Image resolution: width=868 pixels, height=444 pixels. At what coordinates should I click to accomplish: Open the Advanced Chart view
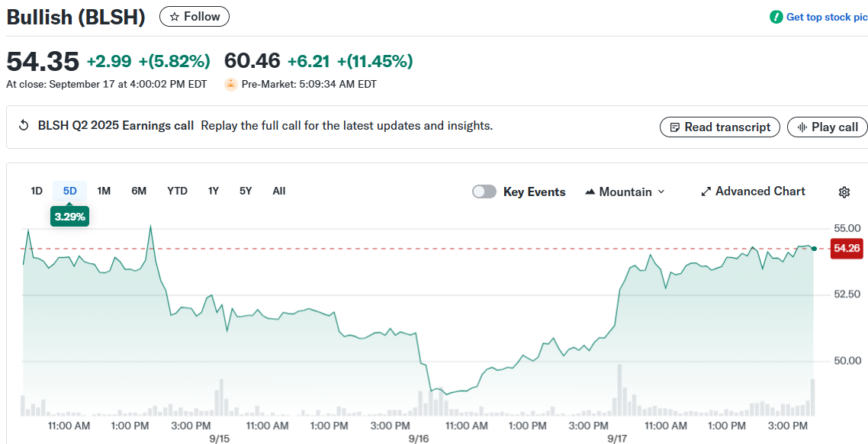pyautogui.click(x=753, y=191)
